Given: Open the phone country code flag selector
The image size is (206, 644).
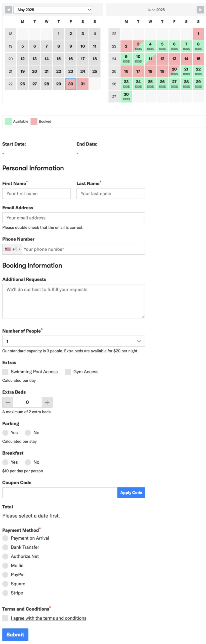Looking at the screenshot, I should pos(12,249).
